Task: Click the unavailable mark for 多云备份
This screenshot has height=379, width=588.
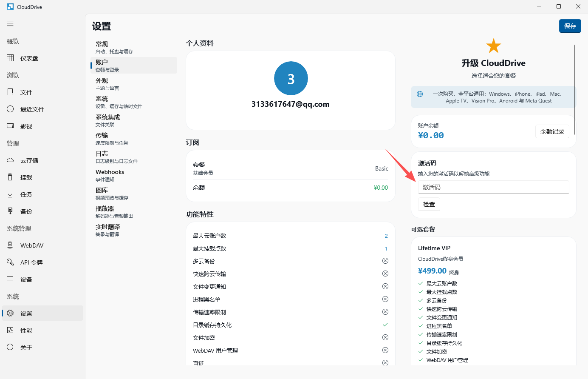Action: tap(385, 261)
